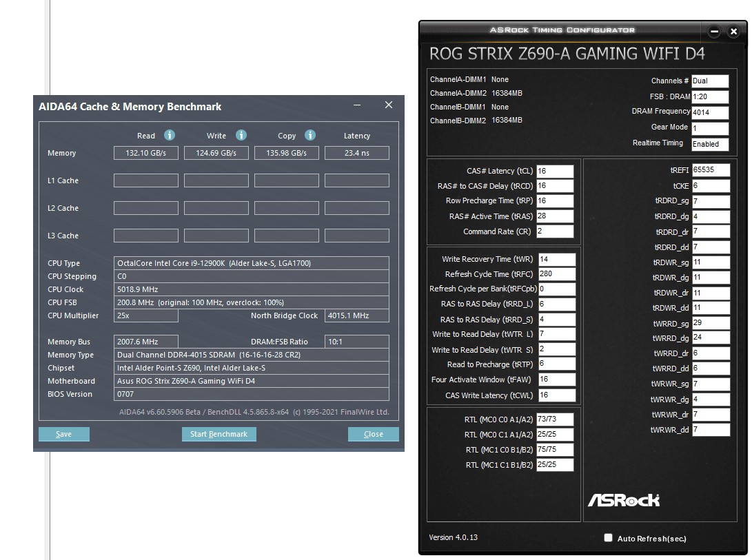Click the tWTR_L Write to Read Delay field

(x=557, y=334)
